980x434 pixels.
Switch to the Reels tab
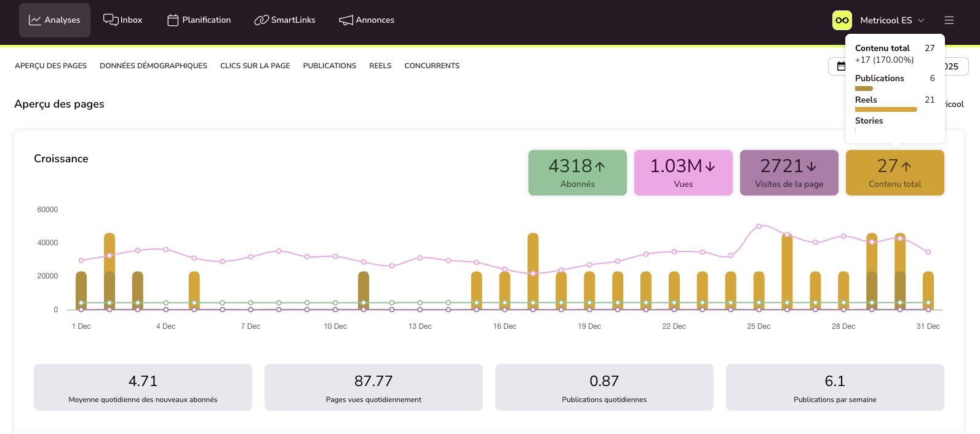click(380, 66)
